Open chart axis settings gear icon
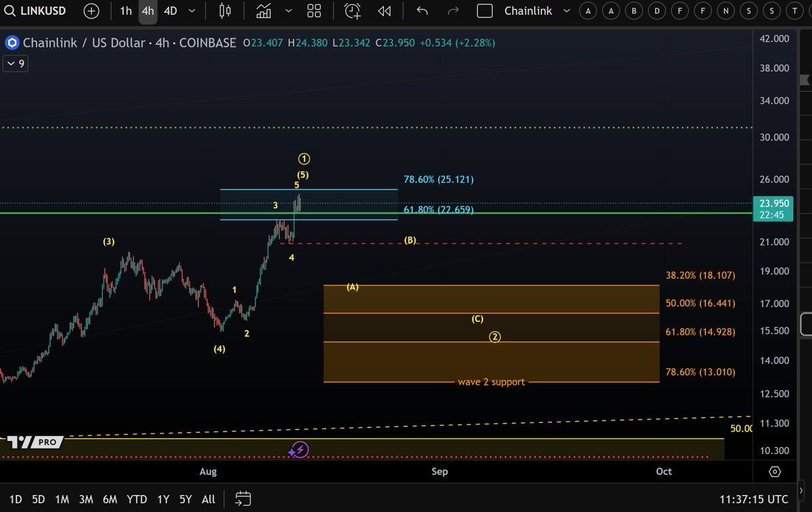Viewport: 812px width, 512px height. click(x=775, y=471)
